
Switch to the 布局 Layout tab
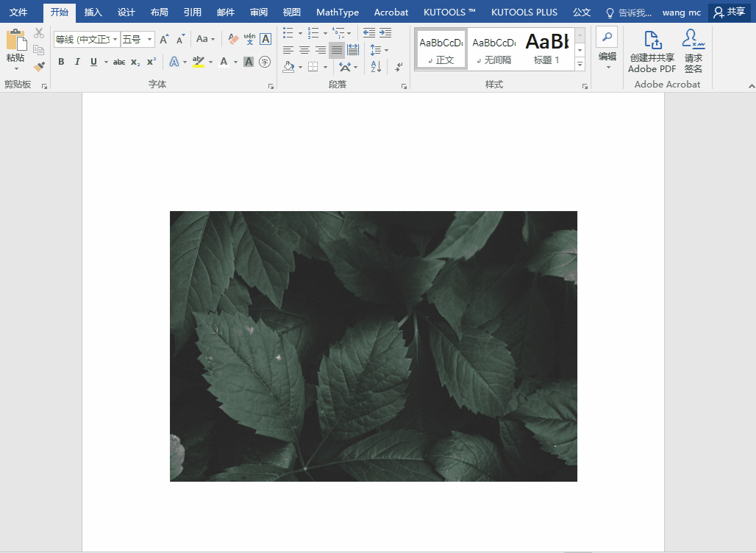tap(159, 12)
